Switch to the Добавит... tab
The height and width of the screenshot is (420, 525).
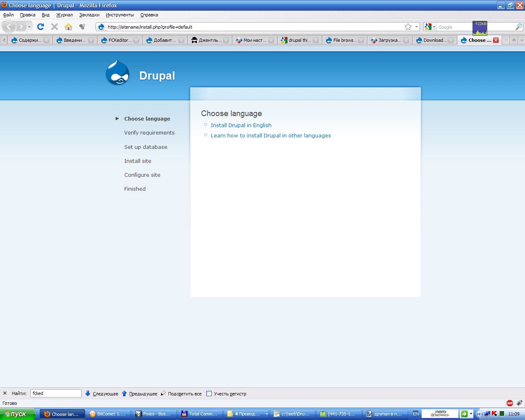click(164, 40)
